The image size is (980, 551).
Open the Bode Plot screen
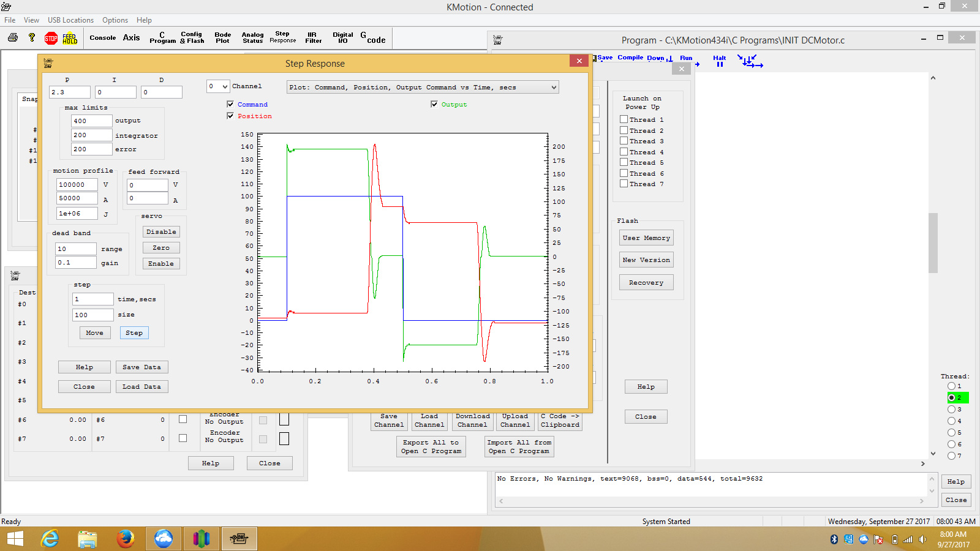point(222,38)
